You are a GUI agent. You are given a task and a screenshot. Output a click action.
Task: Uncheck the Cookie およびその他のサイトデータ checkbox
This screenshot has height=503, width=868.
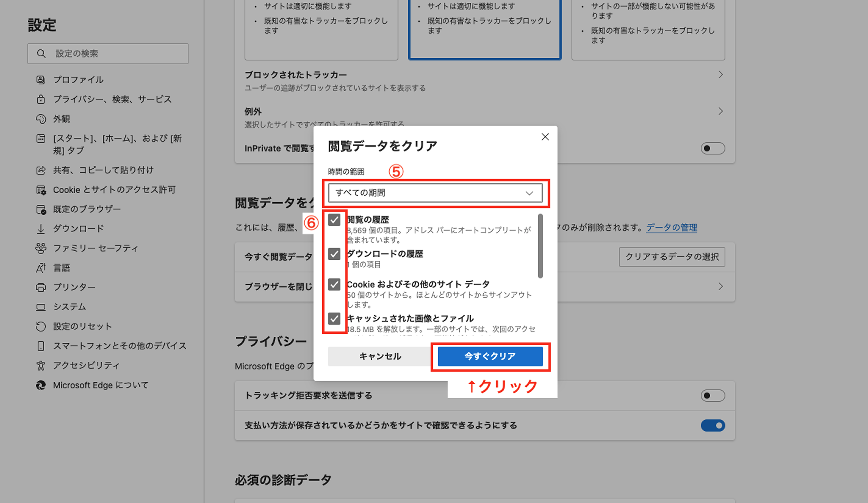(x=334, y=285)
